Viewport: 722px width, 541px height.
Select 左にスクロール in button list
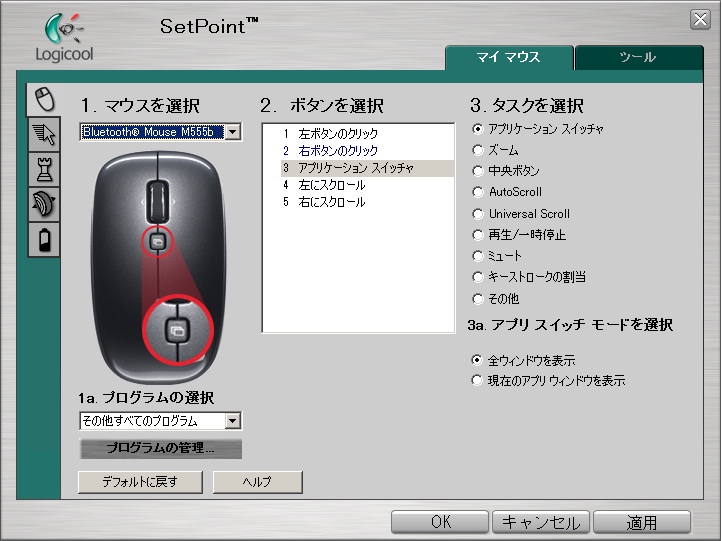point(367,185)
